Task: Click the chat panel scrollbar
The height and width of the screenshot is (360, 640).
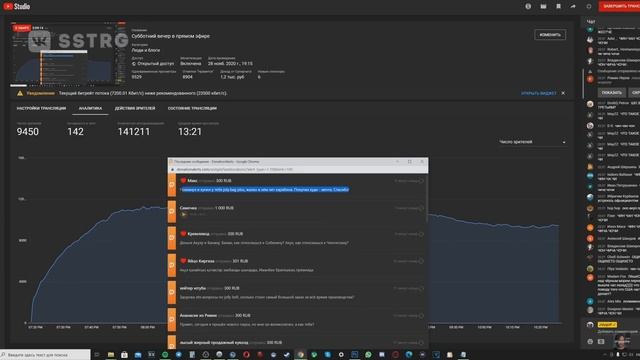Action: point(583,84)
